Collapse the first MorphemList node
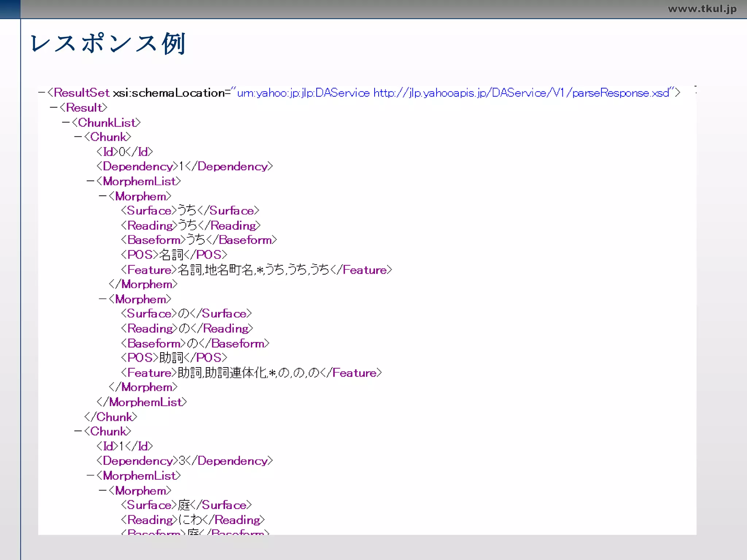The image size is (747, 560). [90, 181]
